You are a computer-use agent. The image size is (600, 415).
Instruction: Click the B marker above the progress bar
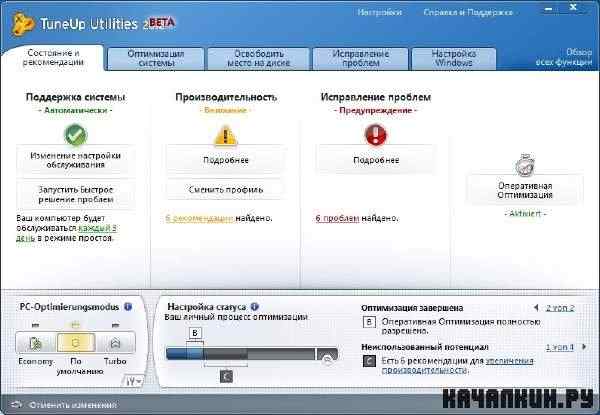coord(195,333)
